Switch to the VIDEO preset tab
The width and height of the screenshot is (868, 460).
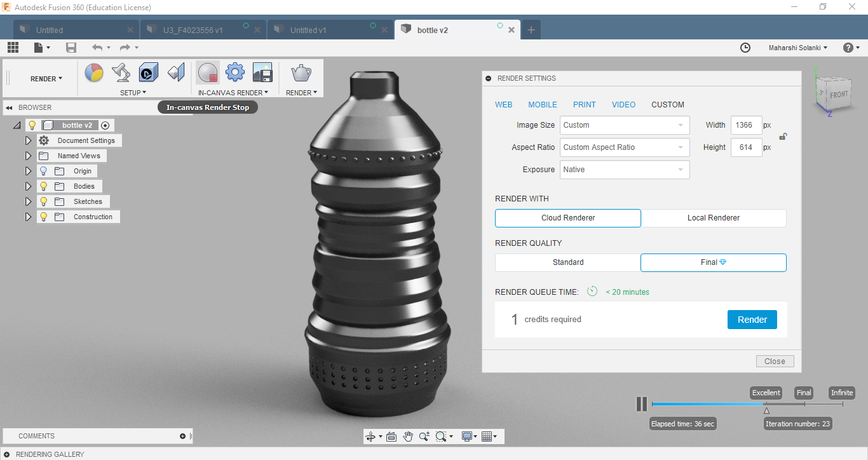[x=623, y=105]
